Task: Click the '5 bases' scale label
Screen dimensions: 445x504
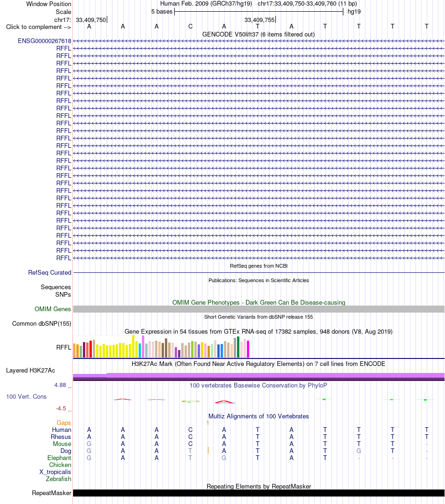Action: (x=162, y=12)
